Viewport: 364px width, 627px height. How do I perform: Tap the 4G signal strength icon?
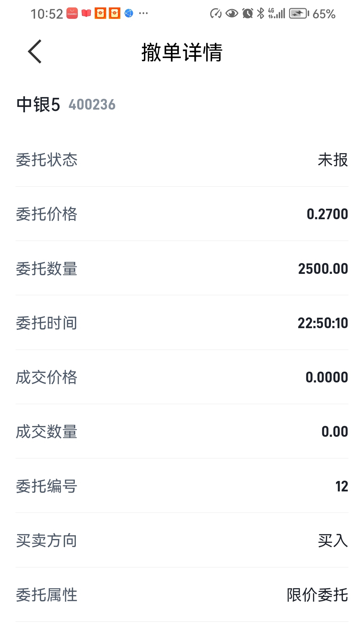click(x=277, y=13)
